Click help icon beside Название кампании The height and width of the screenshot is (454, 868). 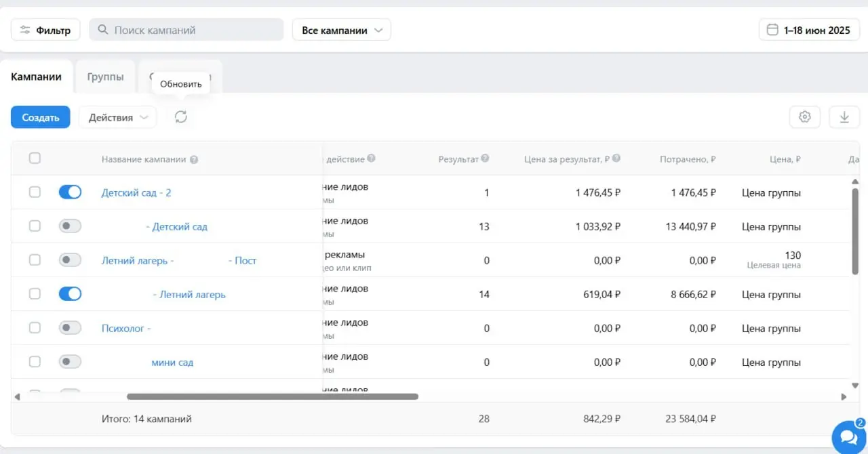(x=194, y=160)
